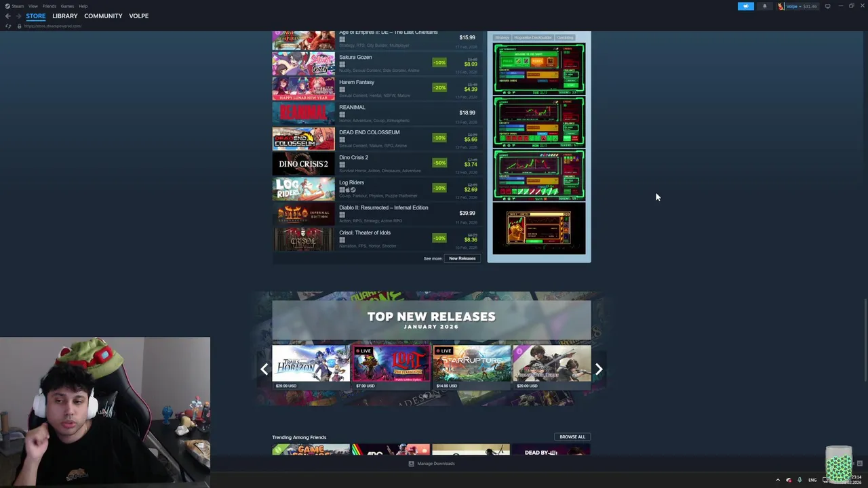Screen dimensions: 868x488
Task: Open the Sakura Gozen listing
Action: click(377, 64)
